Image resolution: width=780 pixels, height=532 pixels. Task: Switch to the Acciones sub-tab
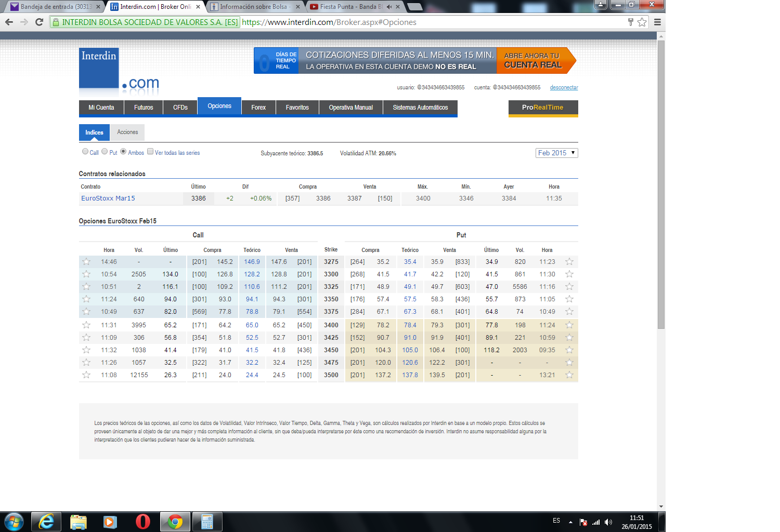(127, 132)
